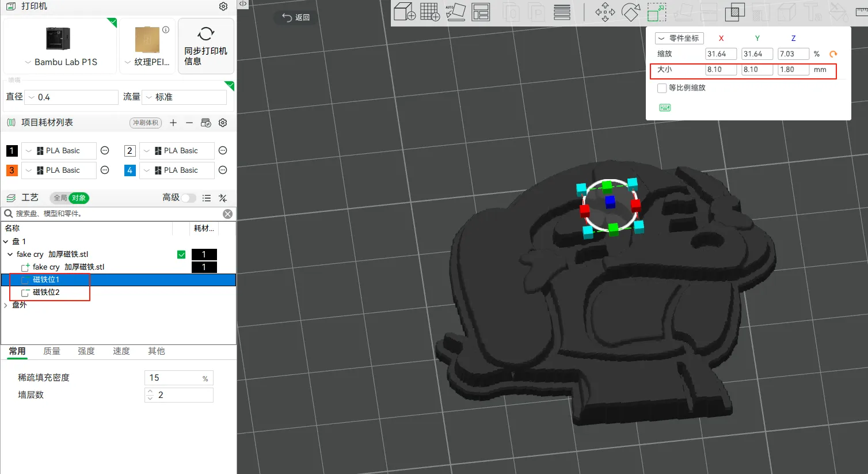This screenshot has width=868, height=474.
Task: Open more options for filament 1
Action: tap(105, 150)
